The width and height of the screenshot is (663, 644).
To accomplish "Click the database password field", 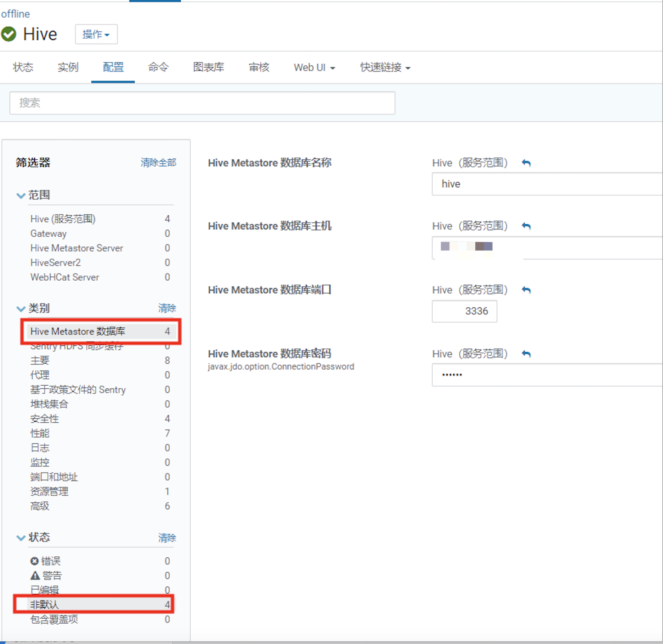I will (547, 375).
